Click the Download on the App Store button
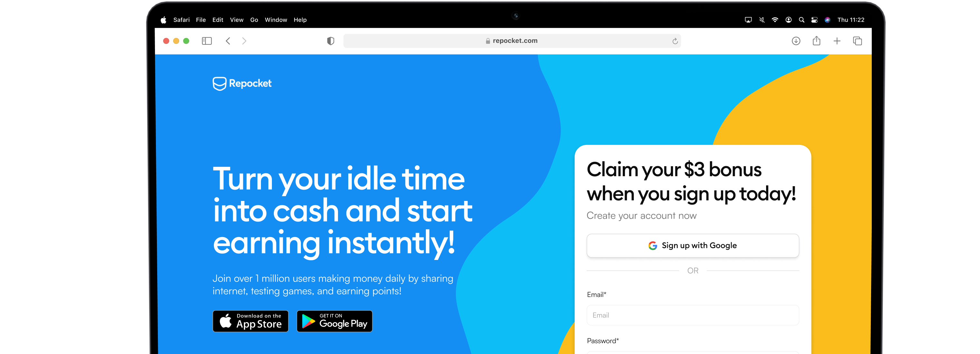Screen dimensions: 980x354 click(x=251, y=322)
